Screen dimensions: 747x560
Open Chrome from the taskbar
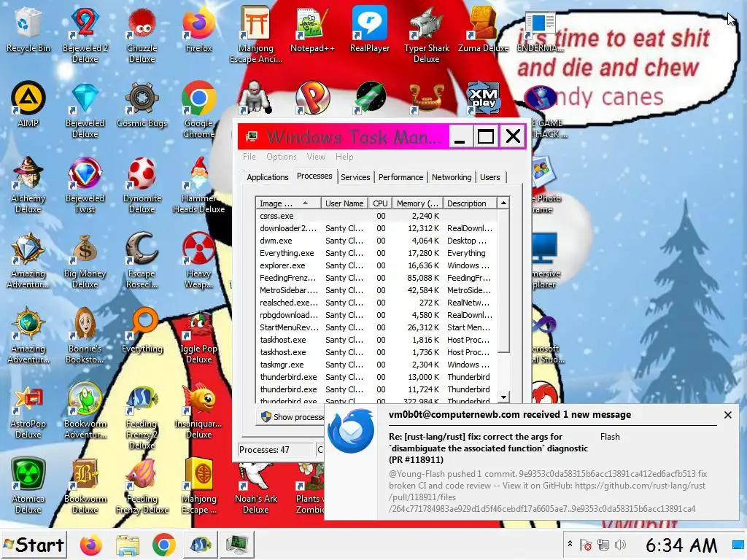point(163,545)
